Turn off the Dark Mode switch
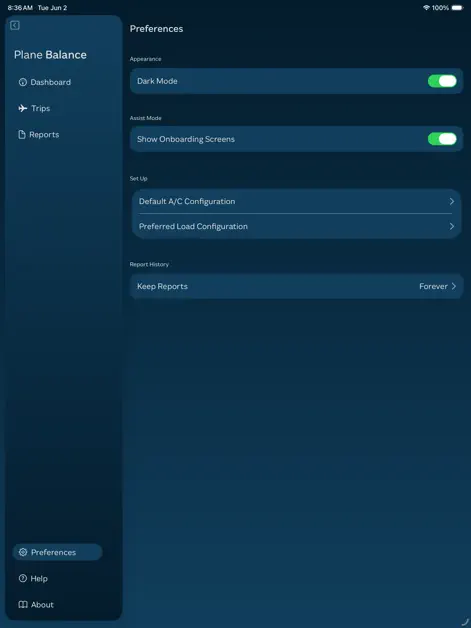 [x=442, y=81]
